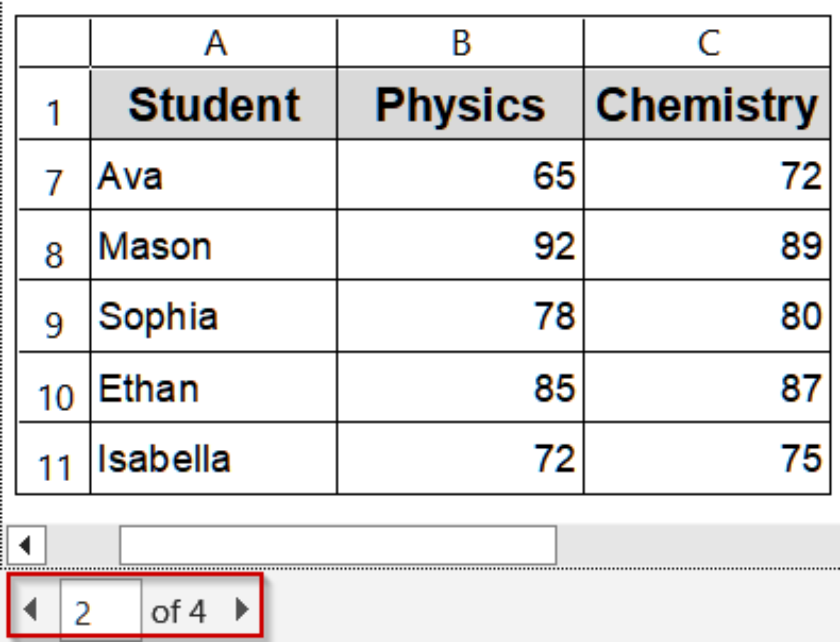
Task: Select column header B
Action: pyautogui.click(x=459, y=43)
